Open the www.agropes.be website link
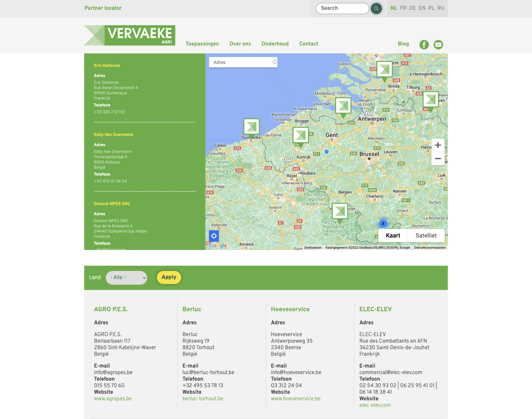 [113, 399]
